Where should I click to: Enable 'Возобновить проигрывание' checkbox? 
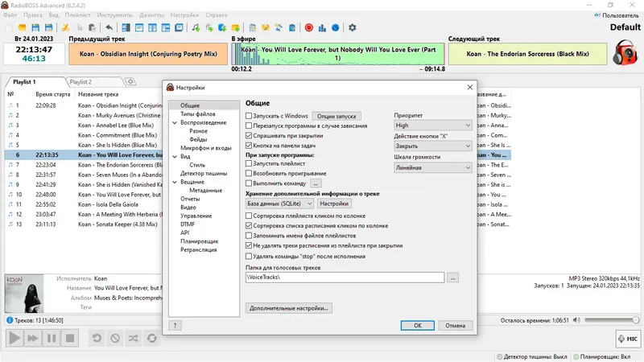(x=249, y=173)
